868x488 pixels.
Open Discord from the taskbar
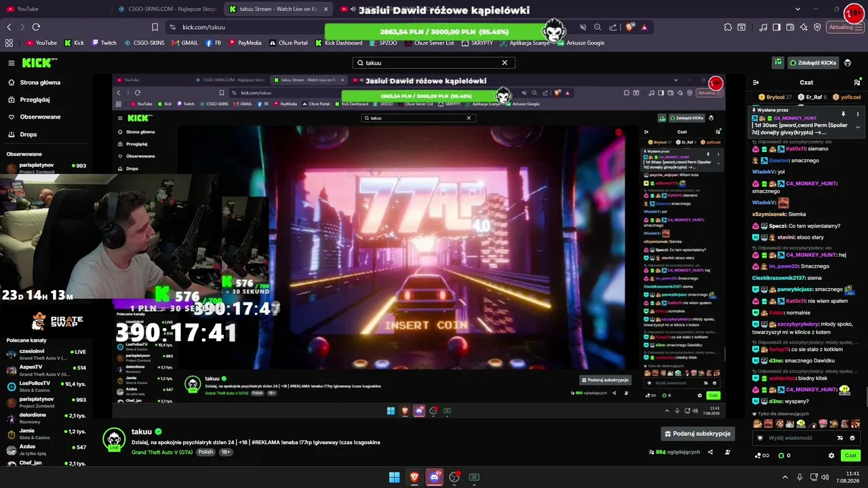coord(434,477)
